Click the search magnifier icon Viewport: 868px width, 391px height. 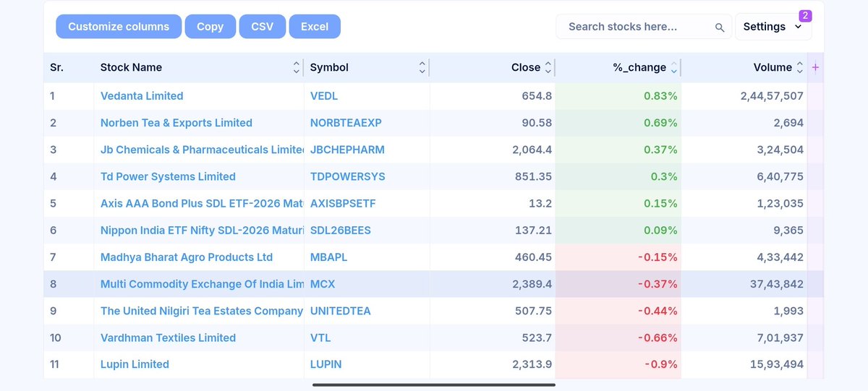(720, 27)
